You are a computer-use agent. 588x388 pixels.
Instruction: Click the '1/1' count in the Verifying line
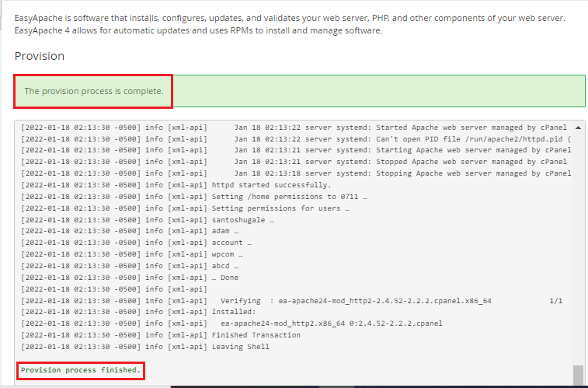pyautogui.click(x=555, y=301)
